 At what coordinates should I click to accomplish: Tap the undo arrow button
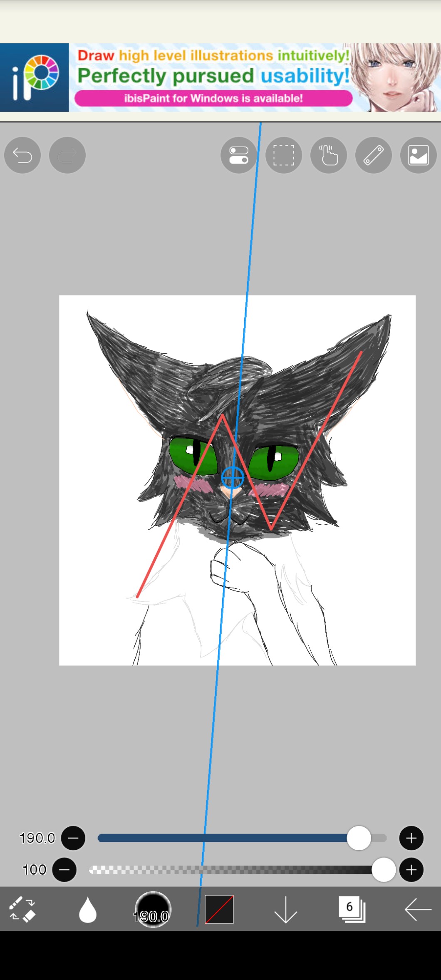click(x=22, y=155)
